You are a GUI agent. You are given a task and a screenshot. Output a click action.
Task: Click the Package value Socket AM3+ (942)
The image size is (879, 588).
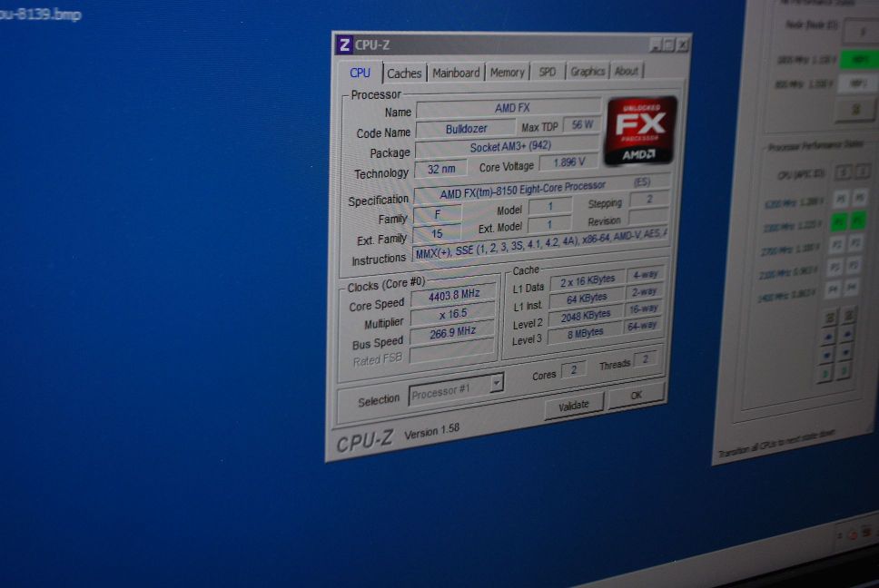[507, 147]
